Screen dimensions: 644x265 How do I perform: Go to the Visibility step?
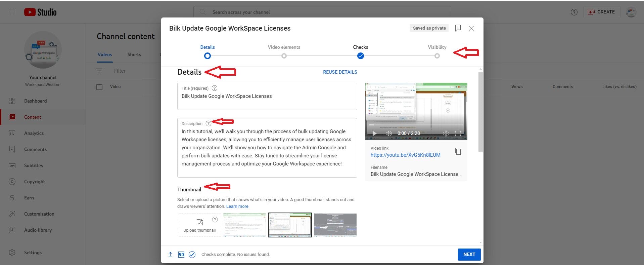(437, 55)
